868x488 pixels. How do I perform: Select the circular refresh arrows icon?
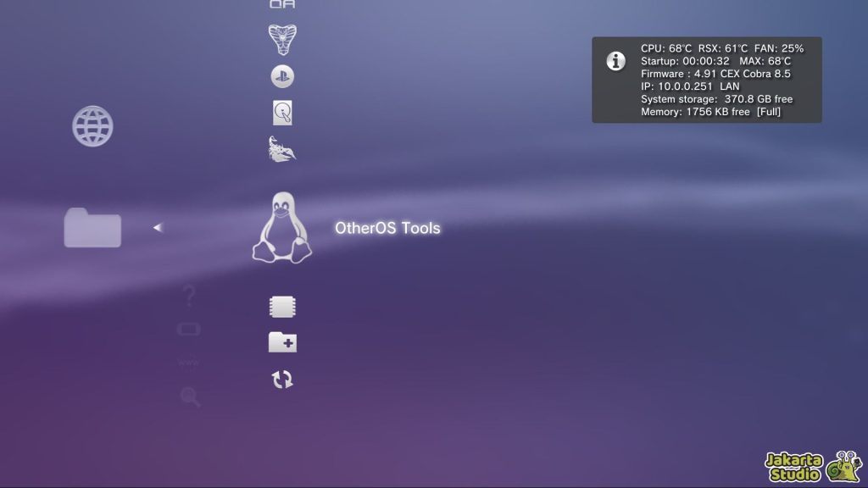(282, 380)
